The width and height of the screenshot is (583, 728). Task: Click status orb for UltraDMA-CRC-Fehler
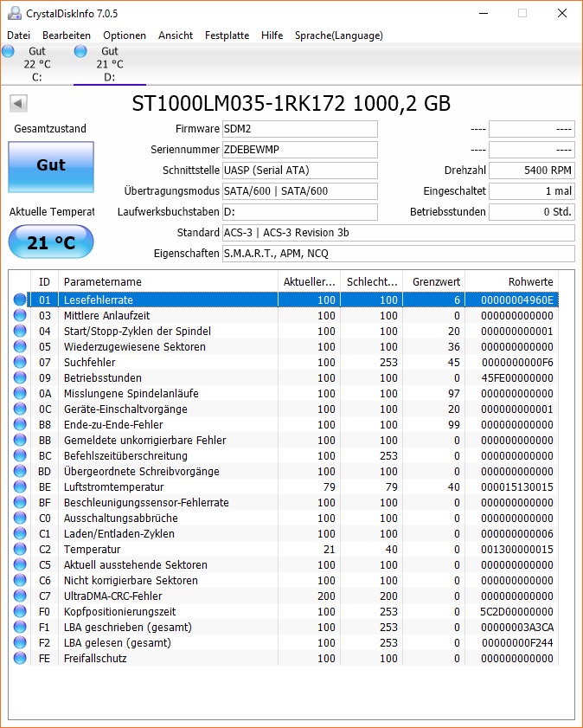20,596
